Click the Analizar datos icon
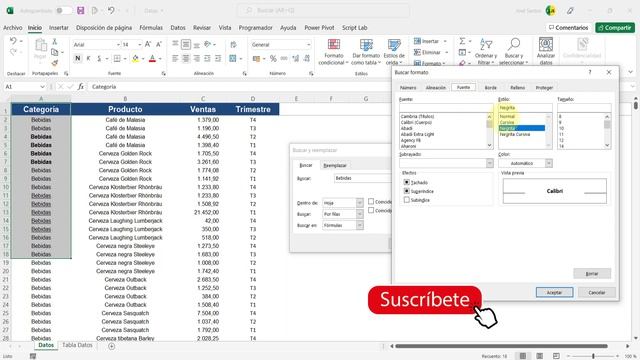 546,52
